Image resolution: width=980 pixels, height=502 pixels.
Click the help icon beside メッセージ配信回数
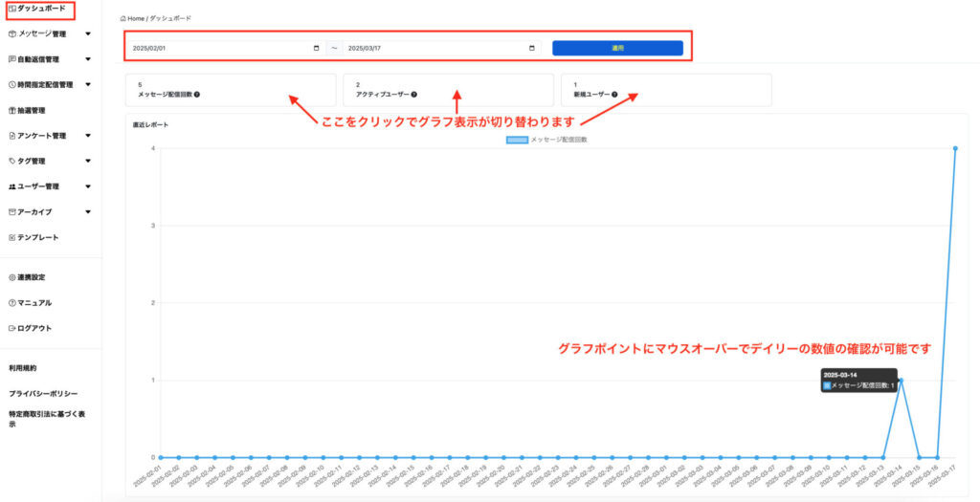[x=196, y=96]
